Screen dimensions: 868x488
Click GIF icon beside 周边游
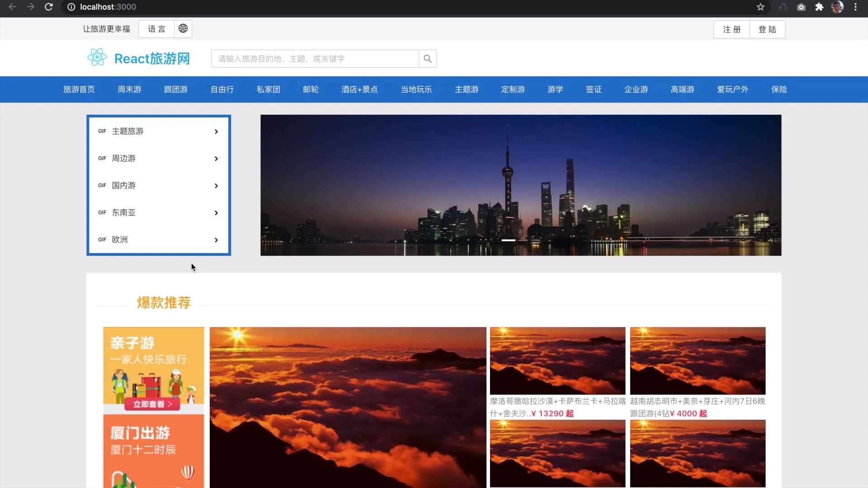click(102, 158)
